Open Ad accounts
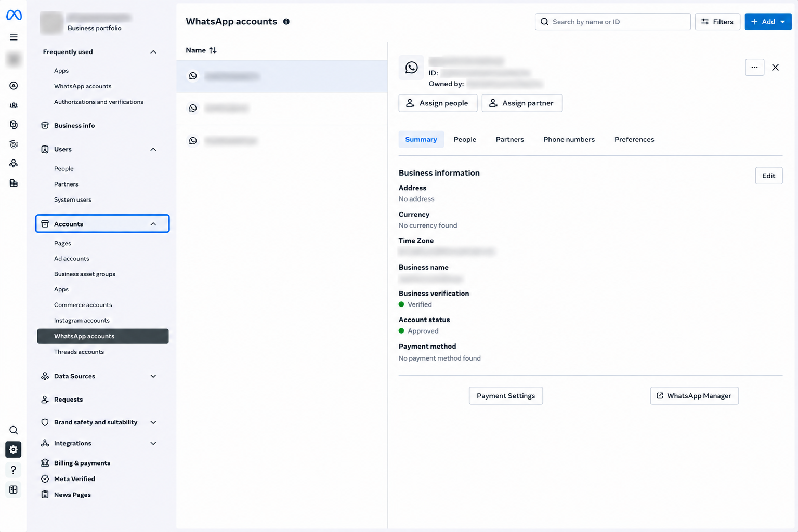 [72, 259]
